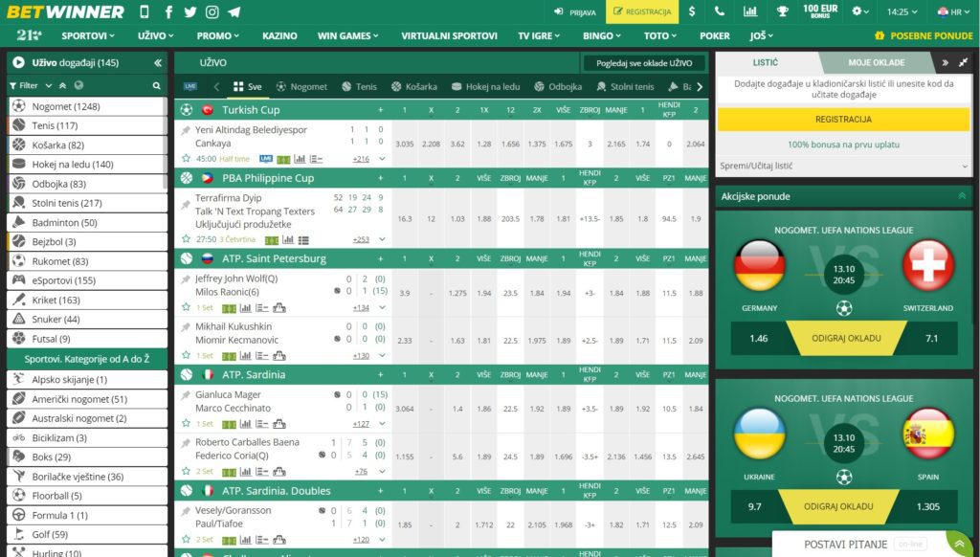
Task: Open the Uživo dropdown in main navigation
Action: pyautogui.click(x=156, y=35)
